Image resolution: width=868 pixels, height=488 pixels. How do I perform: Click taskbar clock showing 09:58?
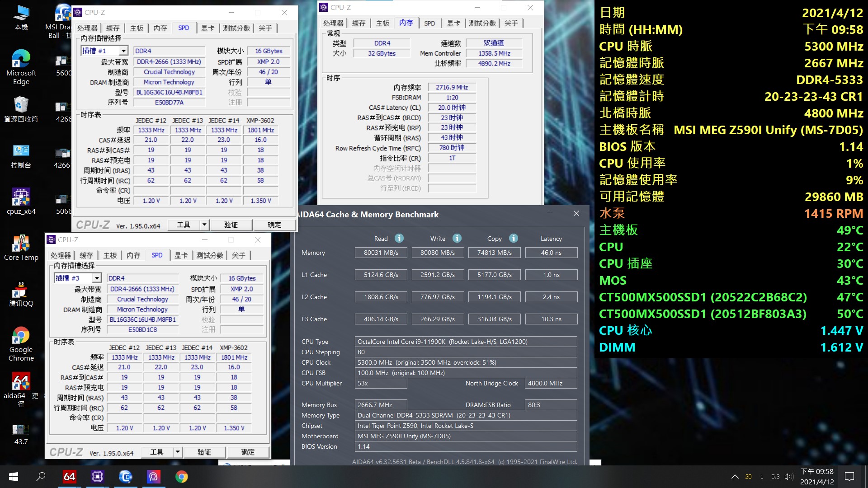click(817, 477)
